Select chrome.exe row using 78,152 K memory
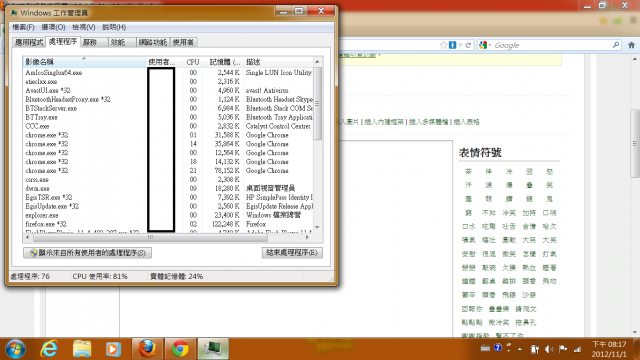Screen dimensions: 640x360 pyautogui.click(x=168, y=171)
